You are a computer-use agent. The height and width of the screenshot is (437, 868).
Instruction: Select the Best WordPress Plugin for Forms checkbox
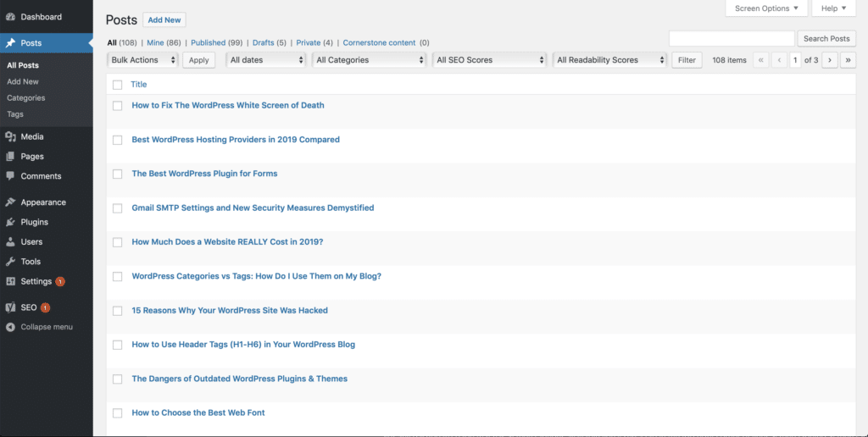point(117,174)
